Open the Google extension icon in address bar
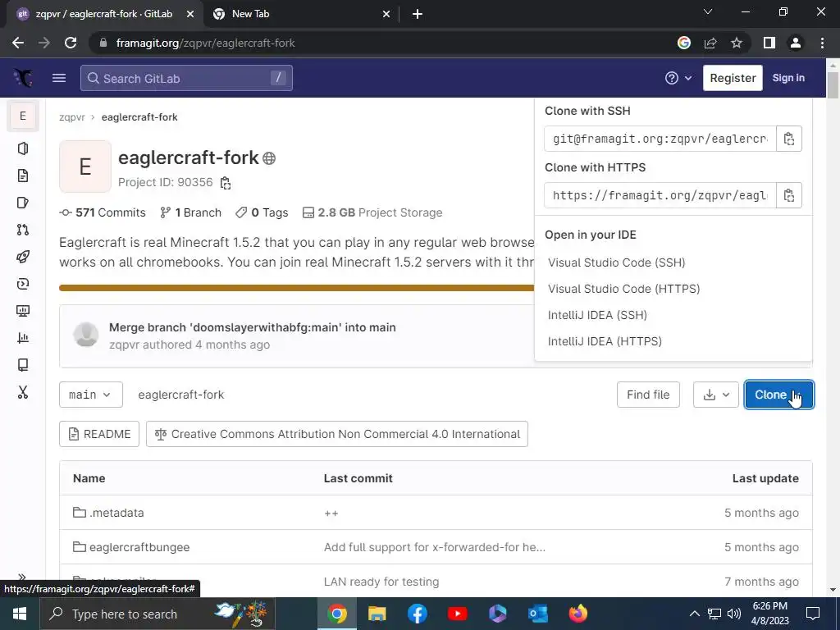Viewport: 840px width, 630px height. coord(684,43)
